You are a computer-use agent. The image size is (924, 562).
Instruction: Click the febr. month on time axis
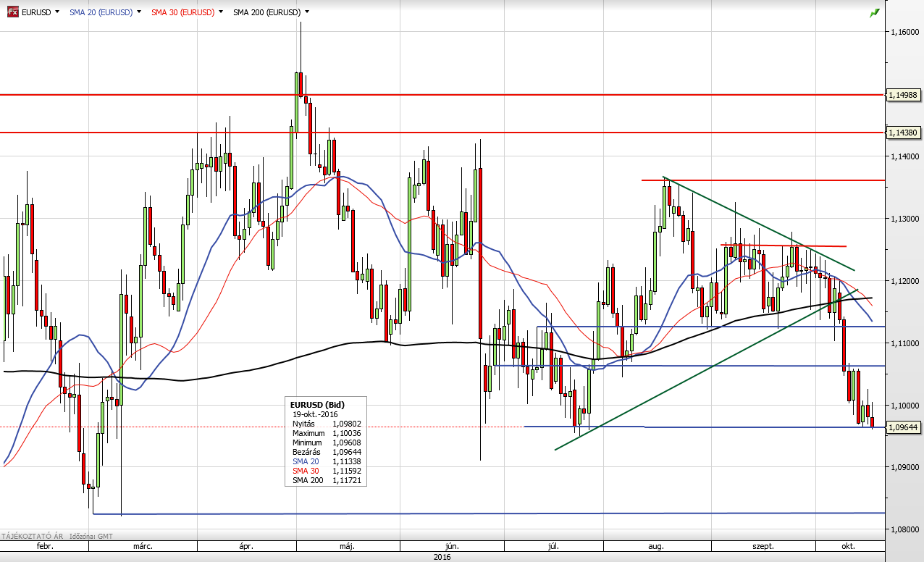tap(43, 546)
